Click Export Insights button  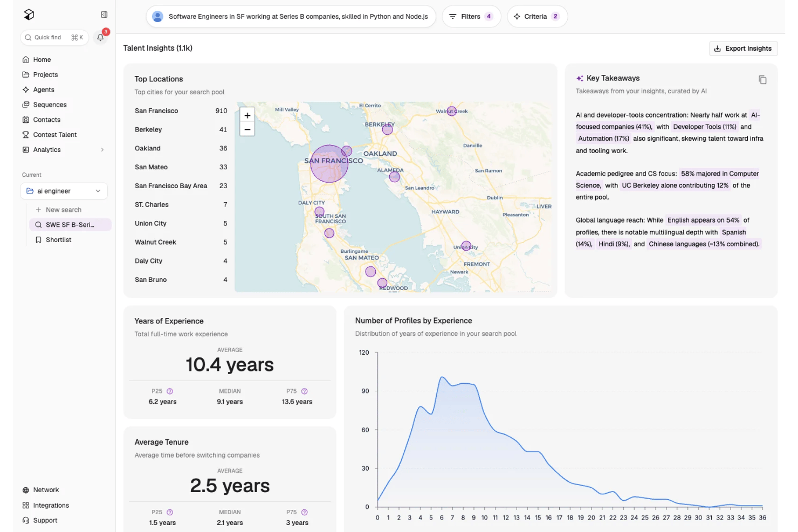click(743, 49)
